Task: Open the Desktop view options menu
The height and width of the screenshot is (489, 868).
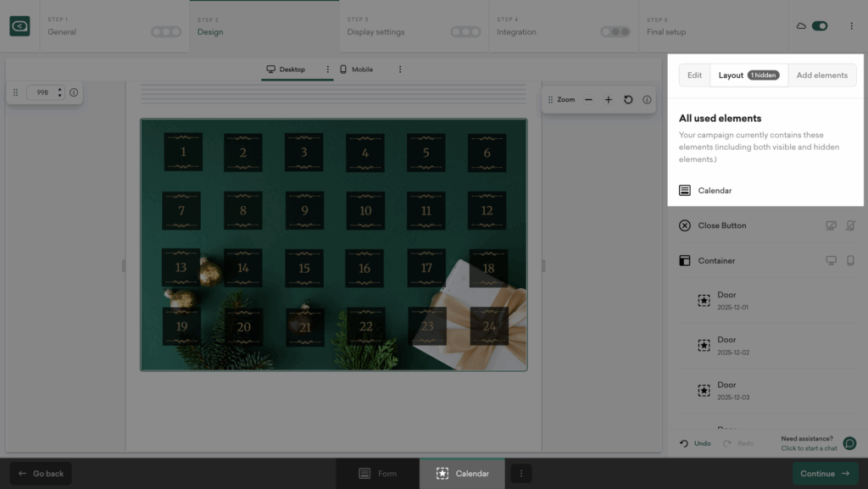Action: tap(328, 69)
